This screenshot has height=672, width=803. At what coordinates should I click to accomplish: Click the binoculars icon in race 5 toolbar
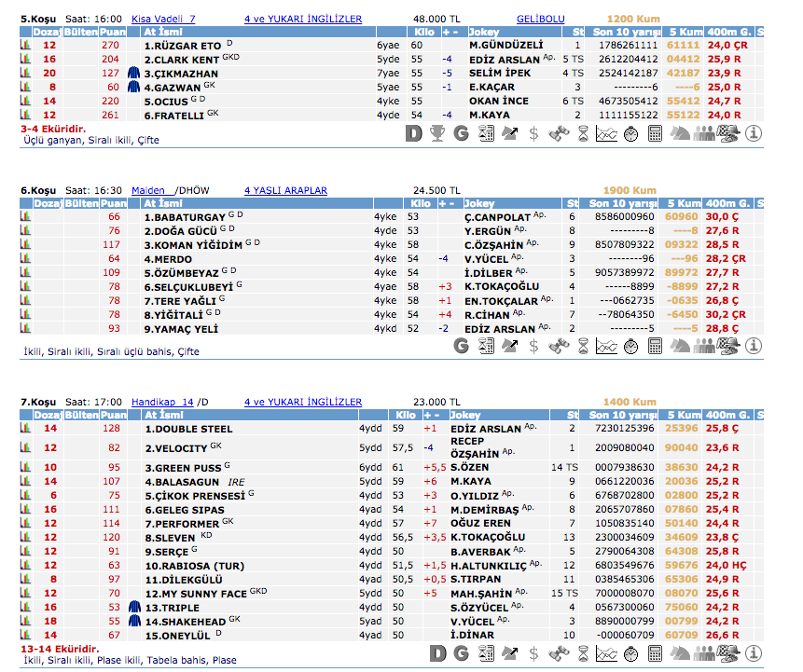558,133
